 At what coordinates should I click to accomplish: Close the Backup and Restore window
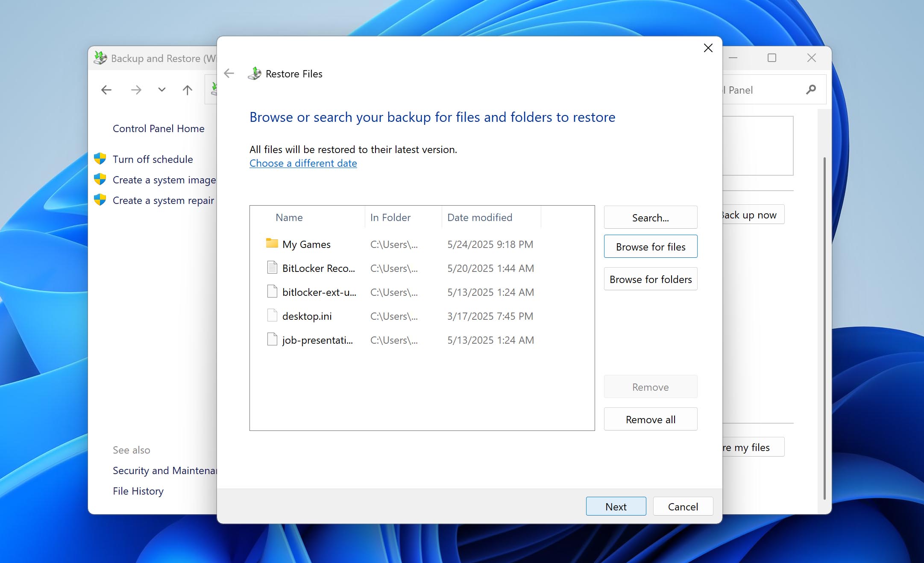point(811,58)
